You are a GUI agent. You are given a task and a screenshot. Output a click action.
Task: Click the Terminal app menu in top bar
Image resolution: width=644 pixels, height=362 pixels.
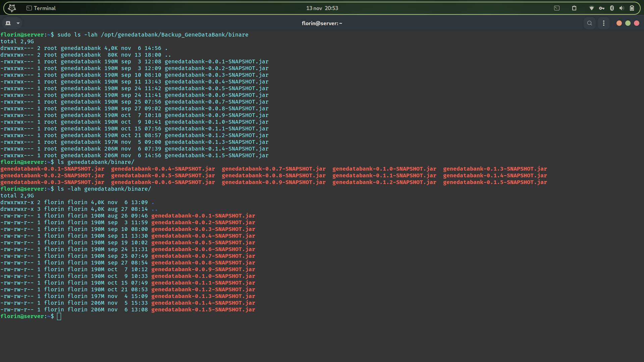click(41, 8)
